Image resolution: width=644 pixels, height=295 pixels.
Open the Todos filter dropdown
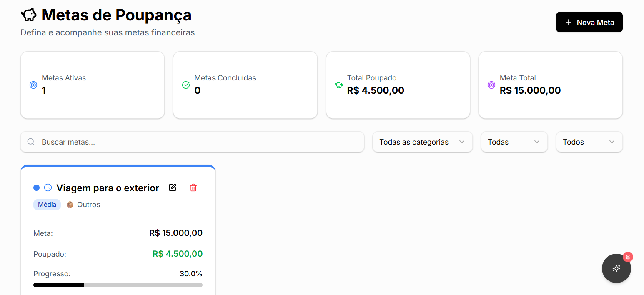point(589,142)
